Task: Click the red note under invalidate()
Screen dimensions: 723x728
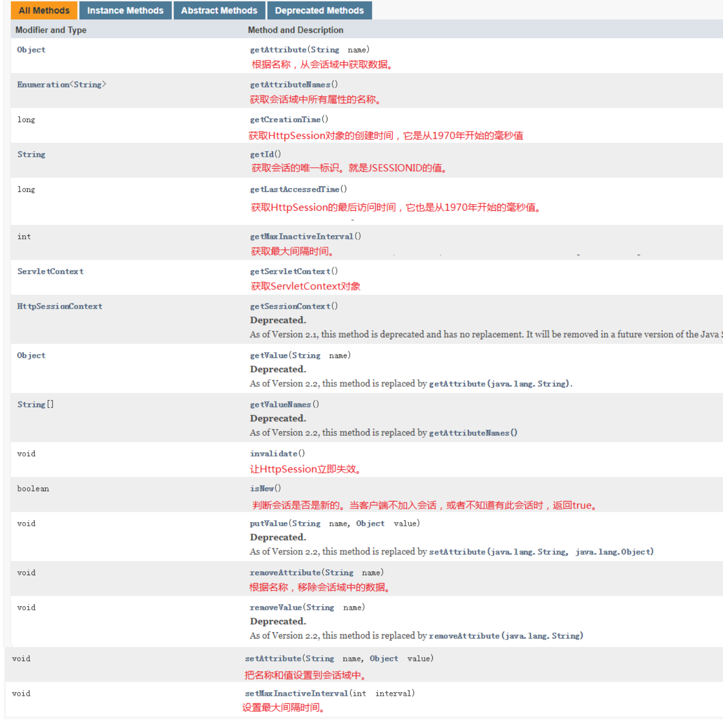Action: [305, 469]
